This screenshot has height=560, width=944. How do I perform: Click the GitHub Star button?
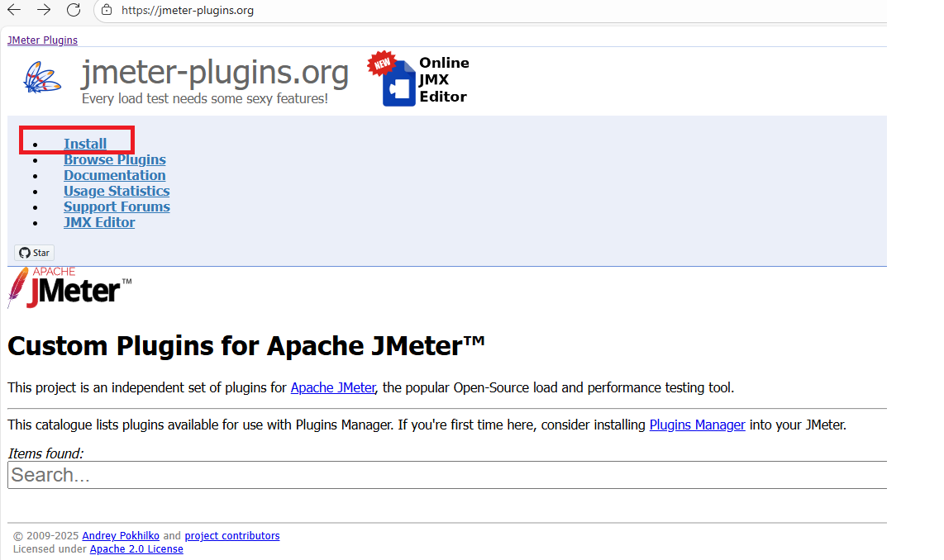click(x=35, y=253)
